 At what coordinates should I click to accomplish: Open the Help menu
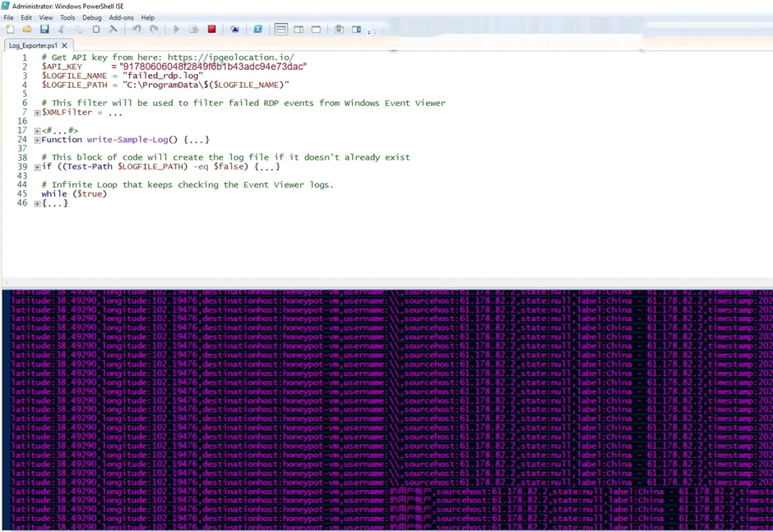tap(148, 18)
